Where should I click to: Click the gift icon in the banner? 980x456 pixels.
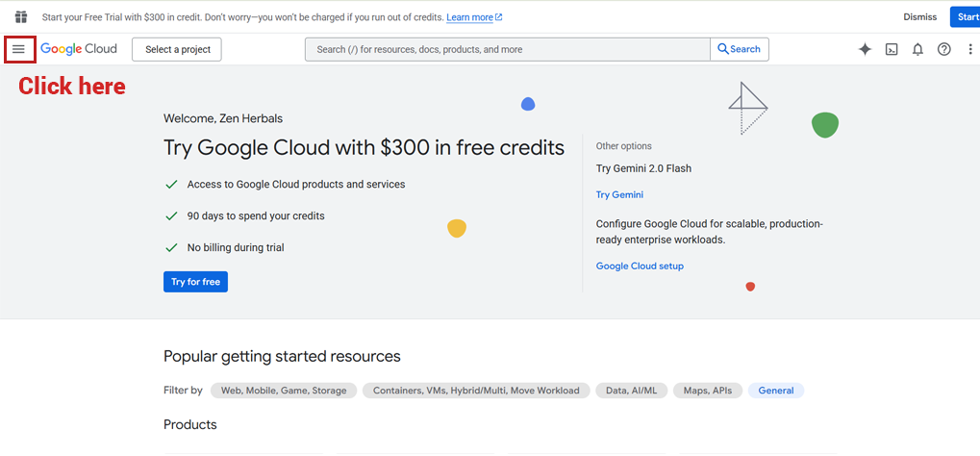(x=21, y=17)
